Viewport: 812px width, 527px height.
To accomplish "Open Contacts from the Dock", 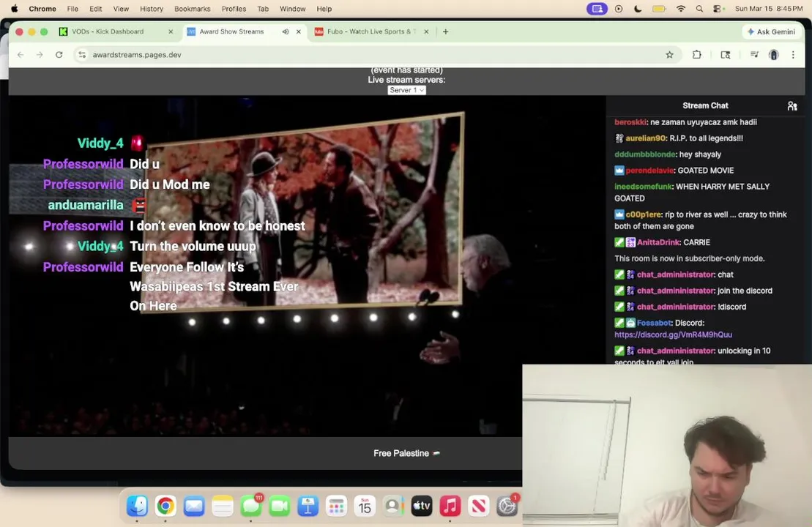I will coord(393,506).
